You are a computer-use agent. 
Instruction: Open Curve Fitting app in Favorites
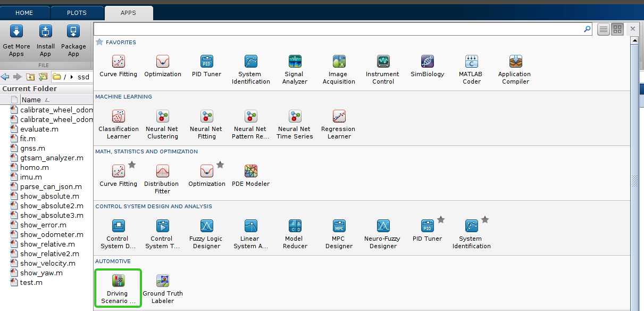[118, 66]
